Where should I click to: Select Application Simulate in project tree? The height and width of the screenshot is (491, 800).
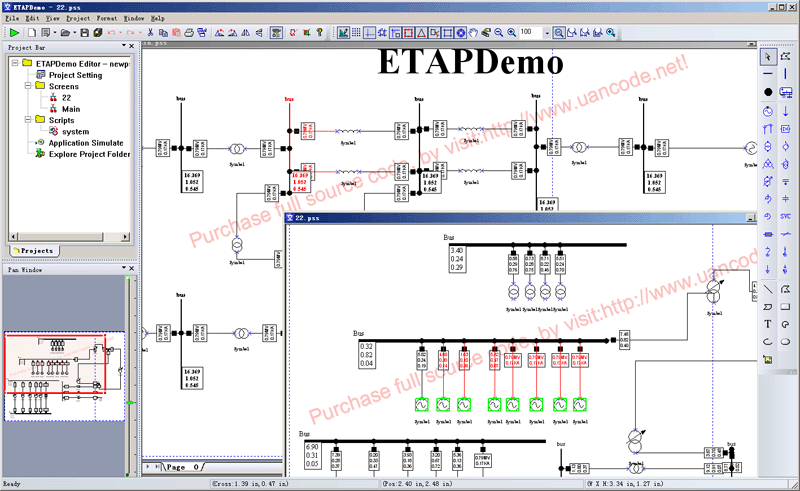pos(86,143)
